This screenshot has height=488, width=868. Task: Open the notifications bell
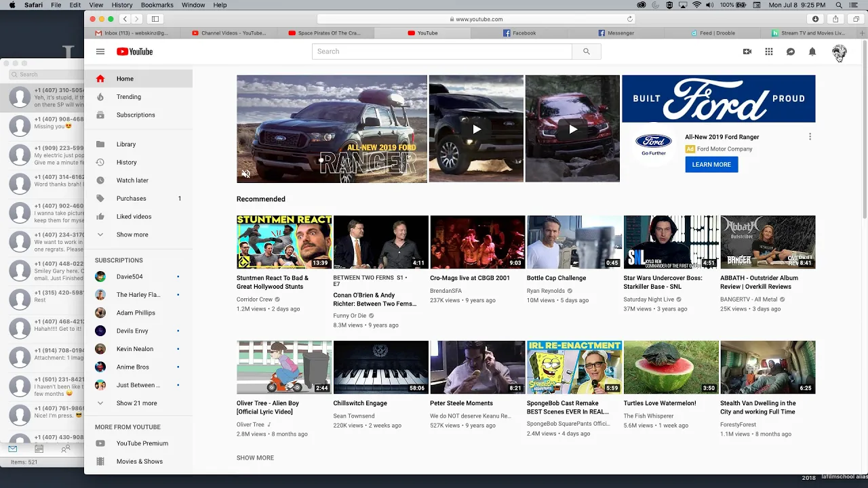812,52
